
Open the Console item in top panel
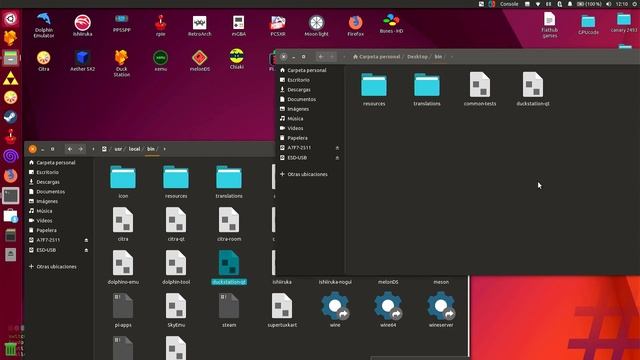[x=509, y=4]
